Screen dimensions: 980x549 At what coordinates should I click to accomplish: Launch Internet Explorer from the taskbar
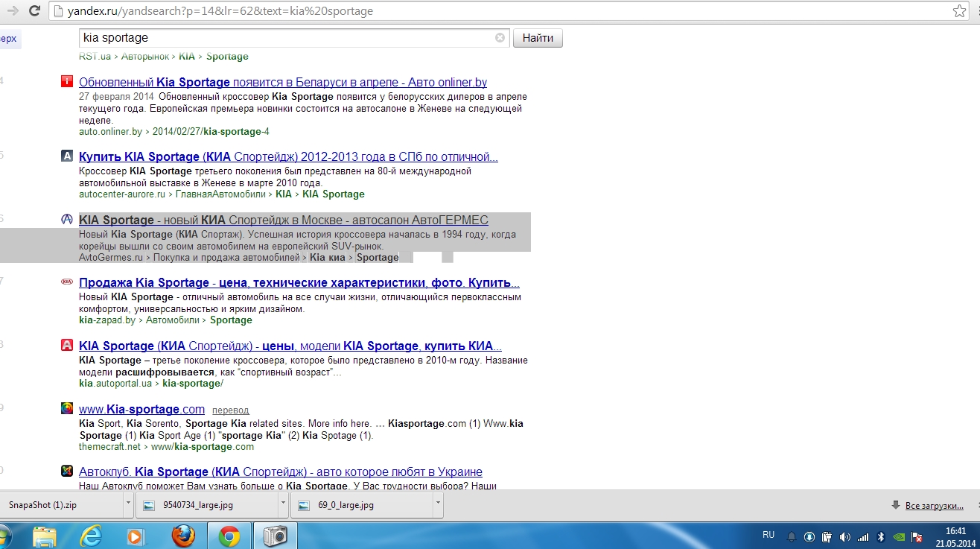[92, 536]
